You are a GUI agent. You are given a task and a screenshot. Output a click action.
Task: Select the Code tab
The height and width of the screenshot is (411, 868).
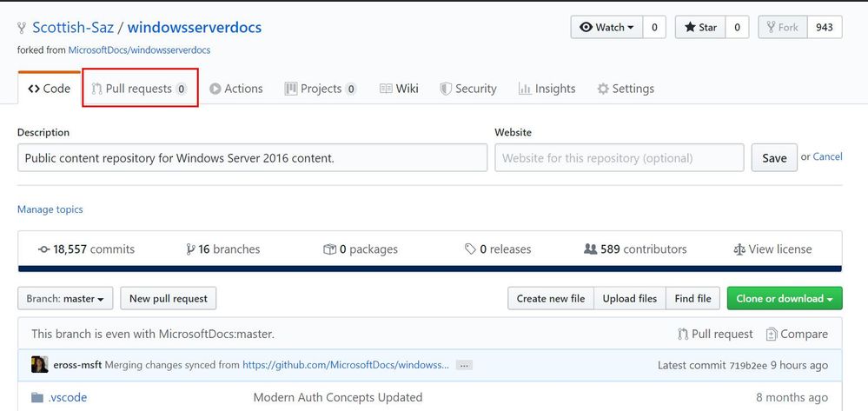click(50, 89)
